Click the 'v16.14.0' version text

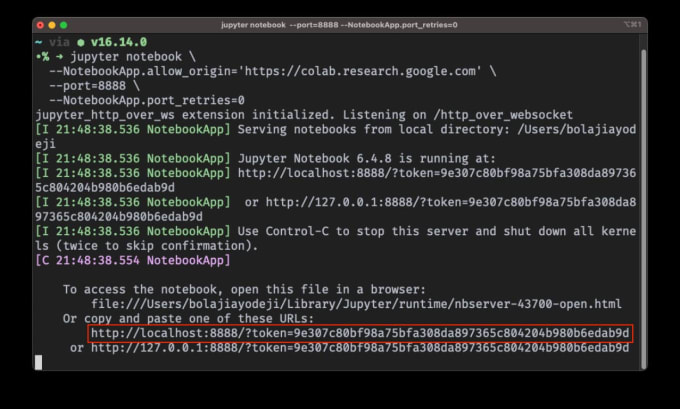tap(119, 42)
